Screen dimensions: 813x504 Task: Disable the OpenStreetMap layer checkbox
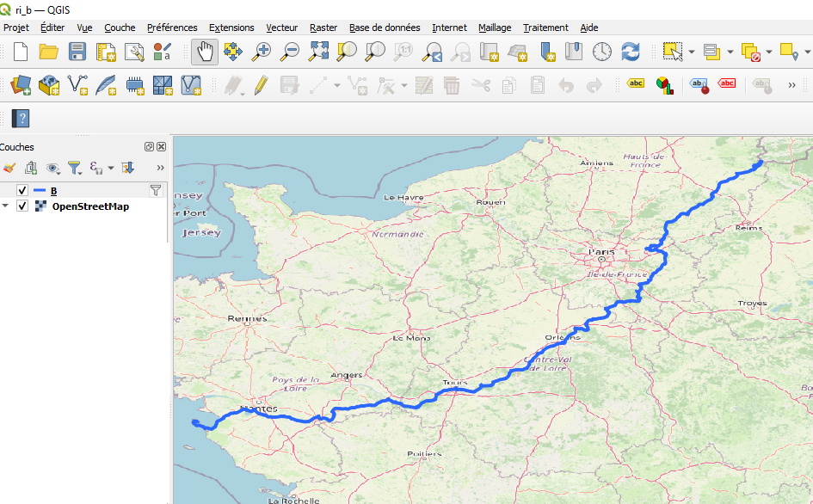[x=22, y=206]
